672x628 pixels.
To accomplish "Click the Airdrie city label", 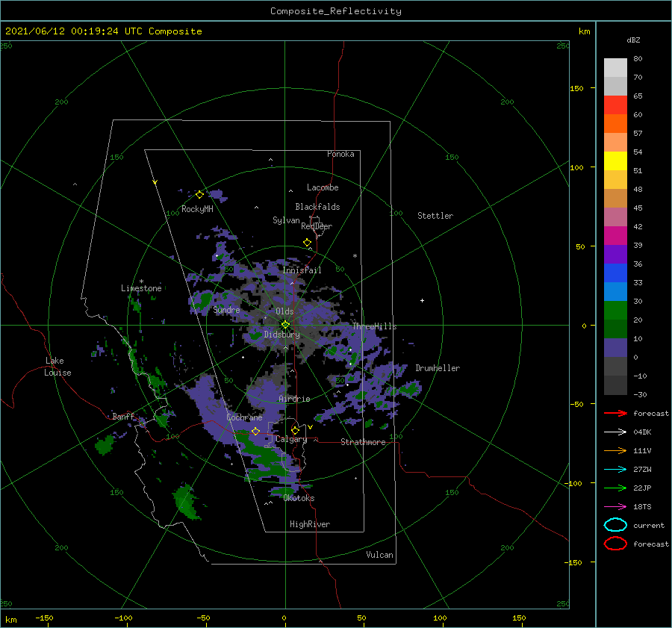I will [x=294, y=399].
